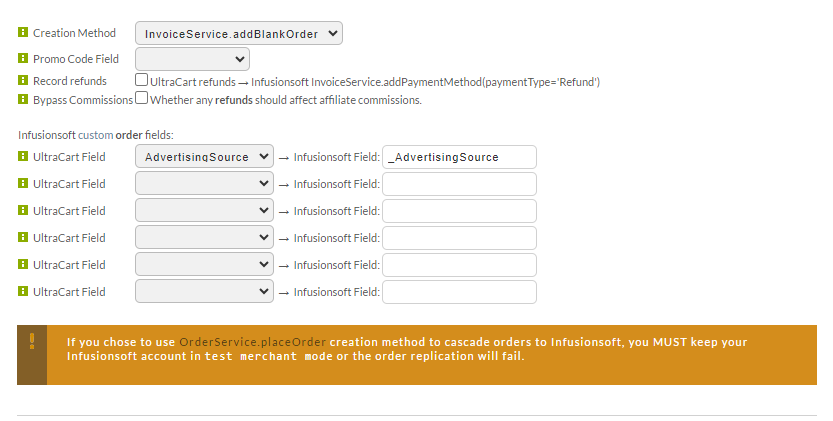Click the 'Bypass Commissions' label
Screen dimensions: 833x421
83,100
